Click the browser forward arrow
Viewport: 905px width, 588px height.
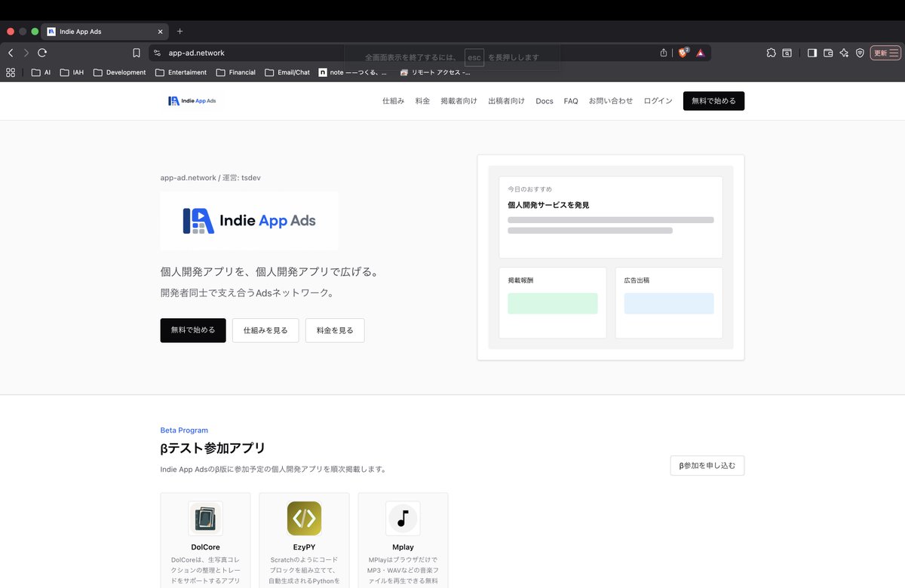pyautogui.click(x=26, y=53)
